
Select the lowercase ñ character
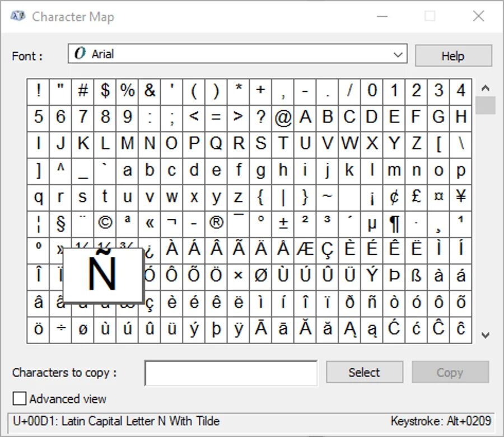coord(372,303)
